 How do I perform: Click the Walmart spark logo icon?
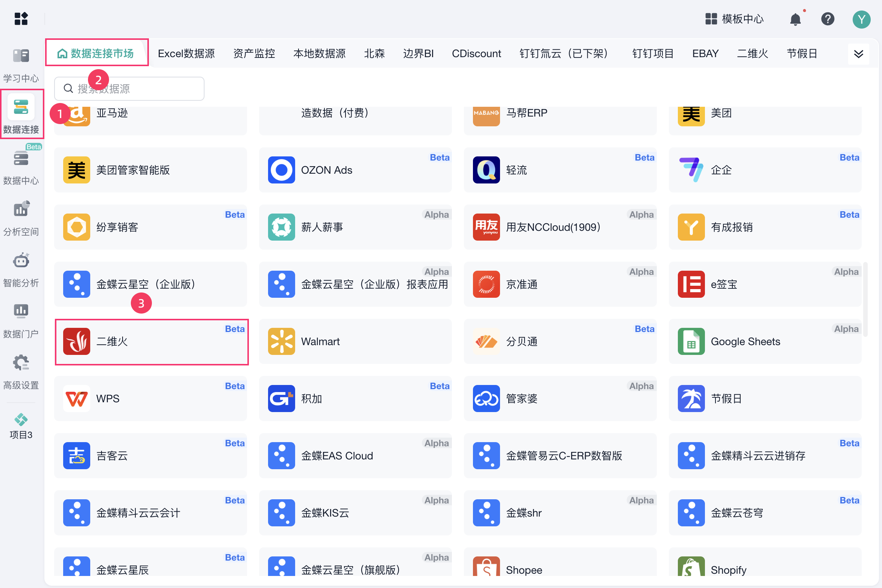tap(282, 341)
